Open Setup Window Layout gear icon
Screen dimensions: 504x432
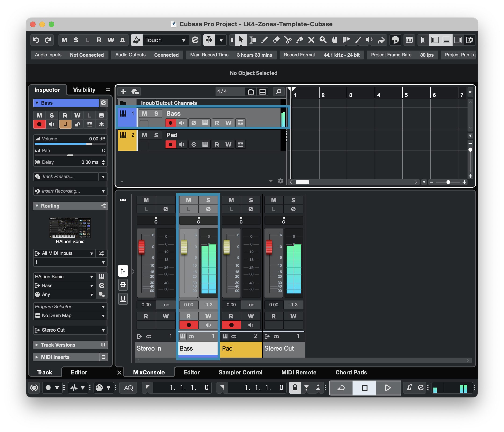[x=470, y=40]
